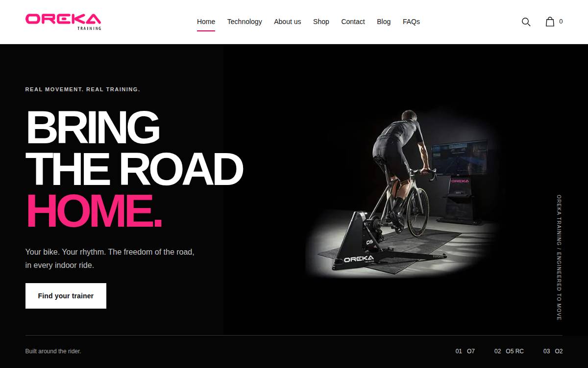588x368 pixels.
Task: Open the Contact menu item
Action: [353, 22]
